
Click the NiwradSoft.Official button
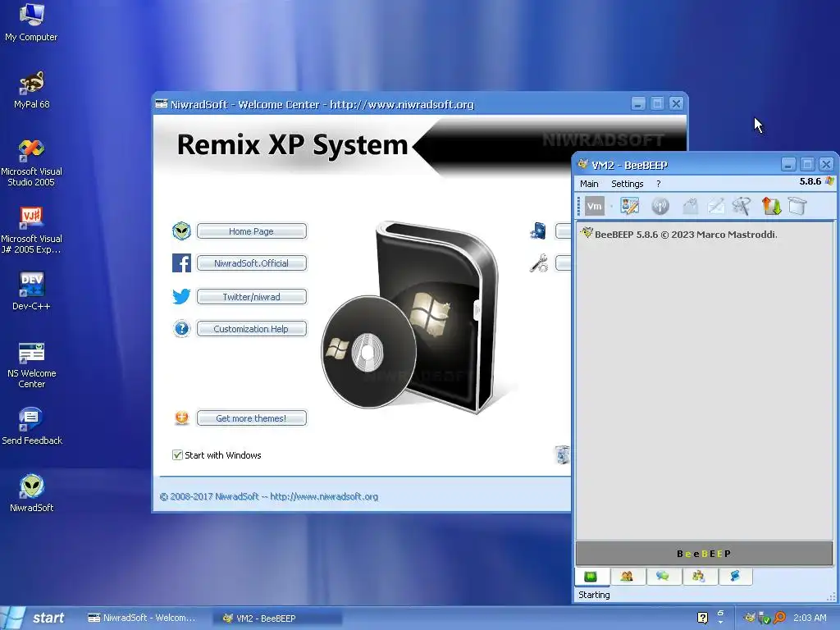pos(251,263)
